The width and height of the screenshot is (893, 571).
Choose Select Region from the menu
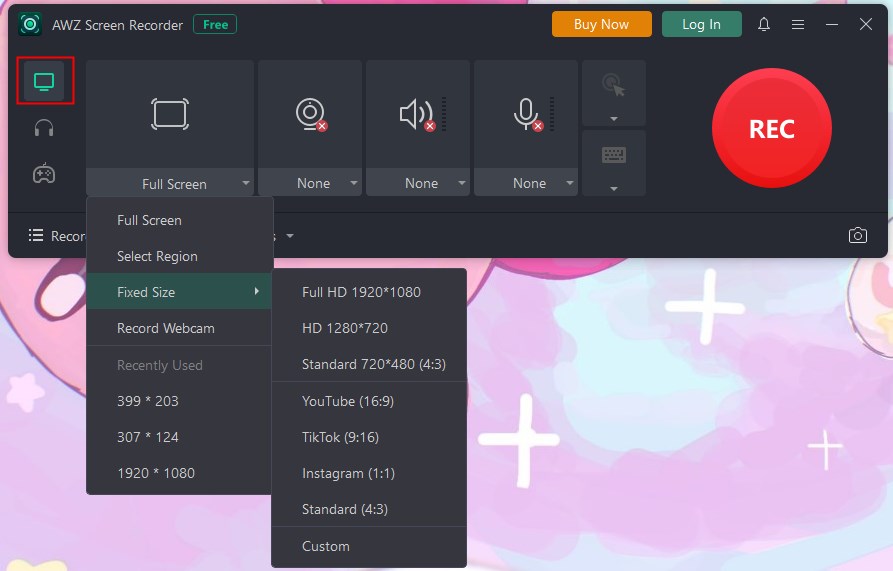click(x=179, y=256)
